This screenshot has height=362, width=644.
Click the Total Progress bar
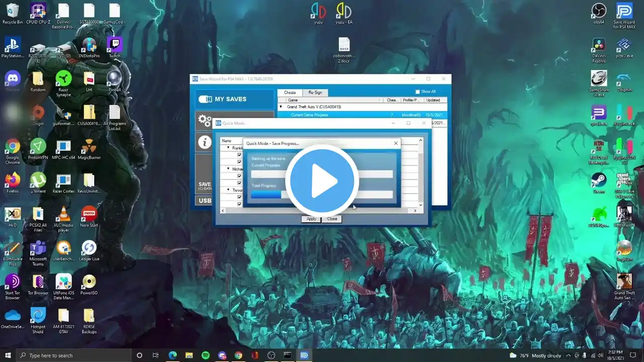tap(322, 194)
